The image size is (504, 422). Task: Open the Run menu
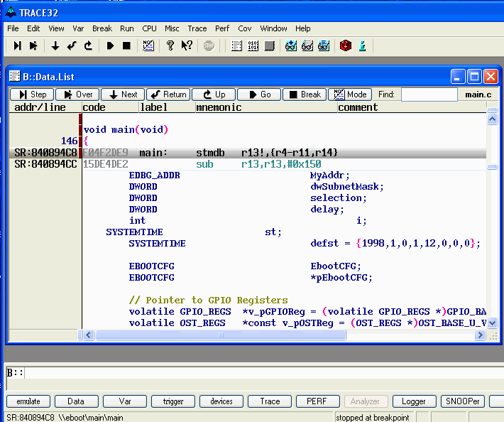pos(127,28)
